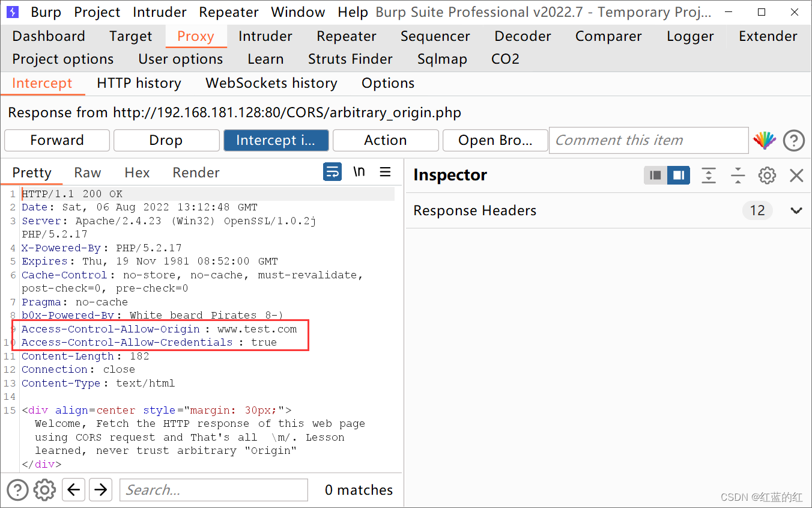The height and width of the screenshot is (508, 812).
Task: Open Inspector settings gear icon
Action: [x=767, y=176]
